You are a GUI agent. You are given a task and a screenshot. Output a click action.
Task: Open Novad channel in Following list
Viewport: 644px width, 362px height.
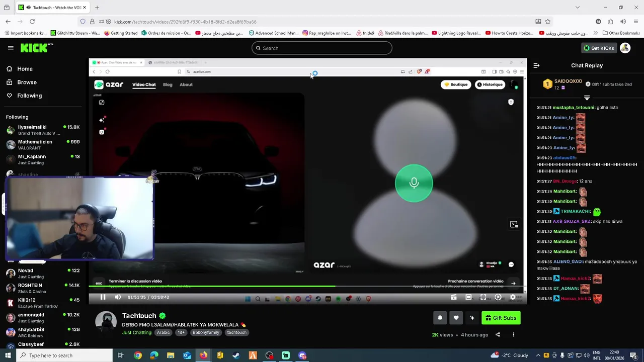pyautogui.click(x=42, y=274)
